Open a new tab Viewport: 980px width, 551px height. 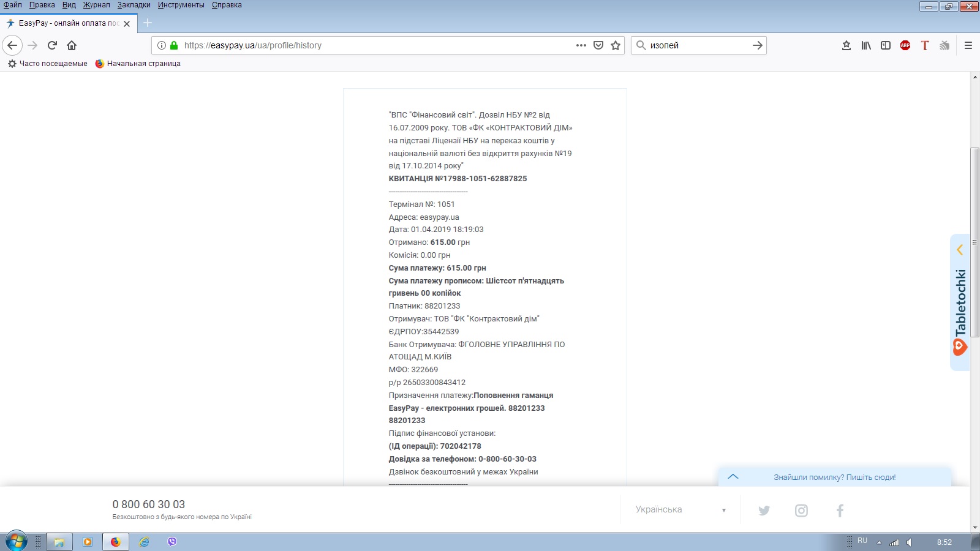(x=148, y=23)
